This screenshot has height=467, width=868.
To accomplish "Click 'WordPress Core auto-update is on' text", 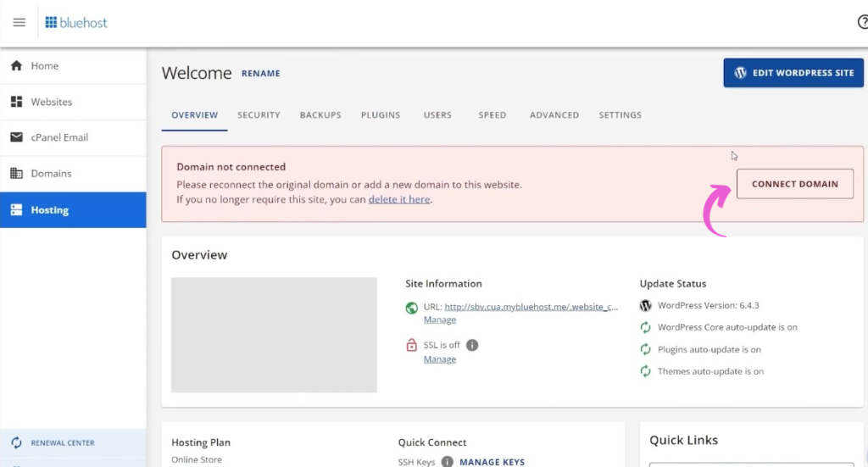I will [727, 327].
